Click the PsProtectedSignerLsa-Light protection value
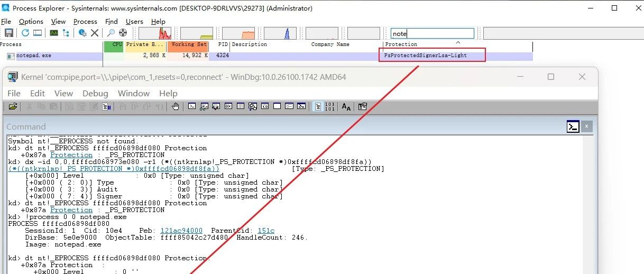Viewport: 644px width, 274px height. coord(426,56)
